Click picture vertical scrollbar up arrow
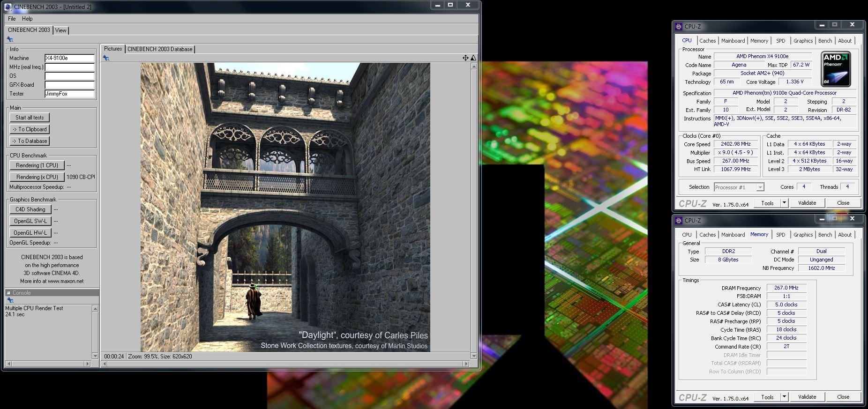 [474, 67]
